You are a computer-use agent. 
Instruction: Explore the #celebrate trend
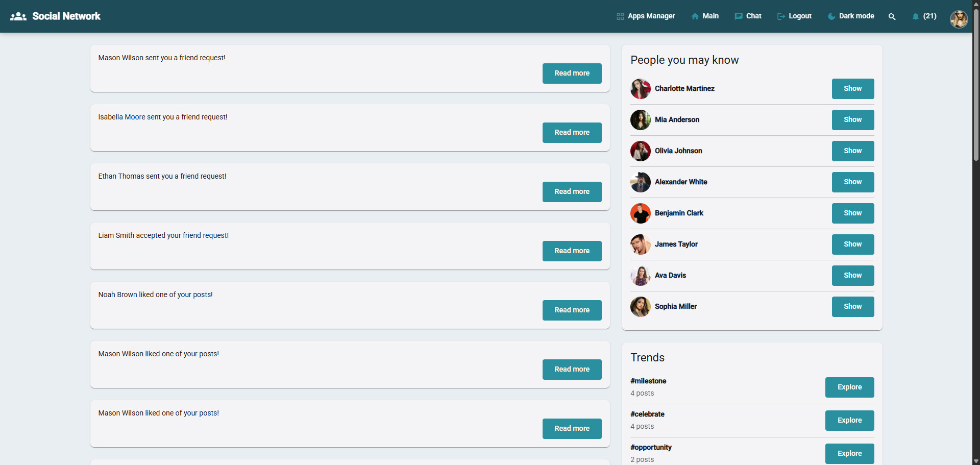tap(850, 421)
